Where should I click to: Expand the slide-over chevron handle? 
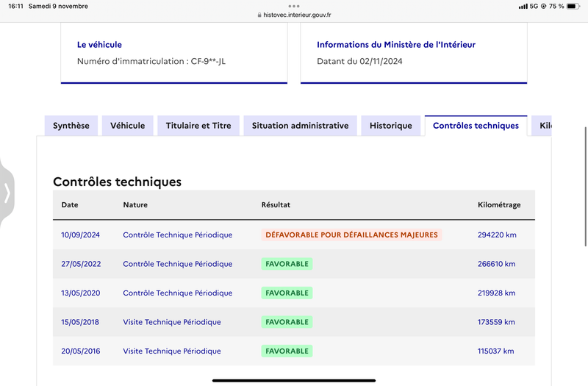click(x=7, y=193)
